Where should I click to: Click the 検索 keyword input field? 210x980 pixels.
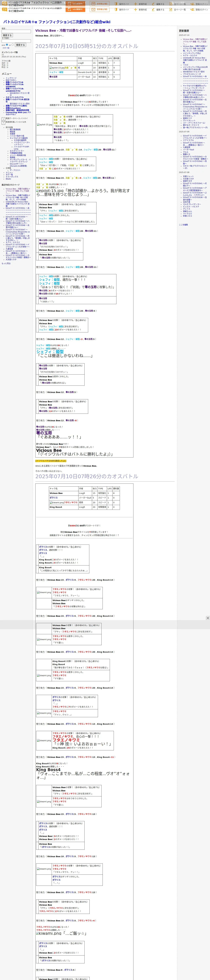[x=16, y=32]
